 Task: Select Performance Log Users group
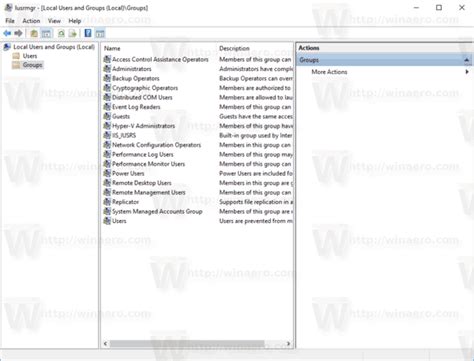143,155
